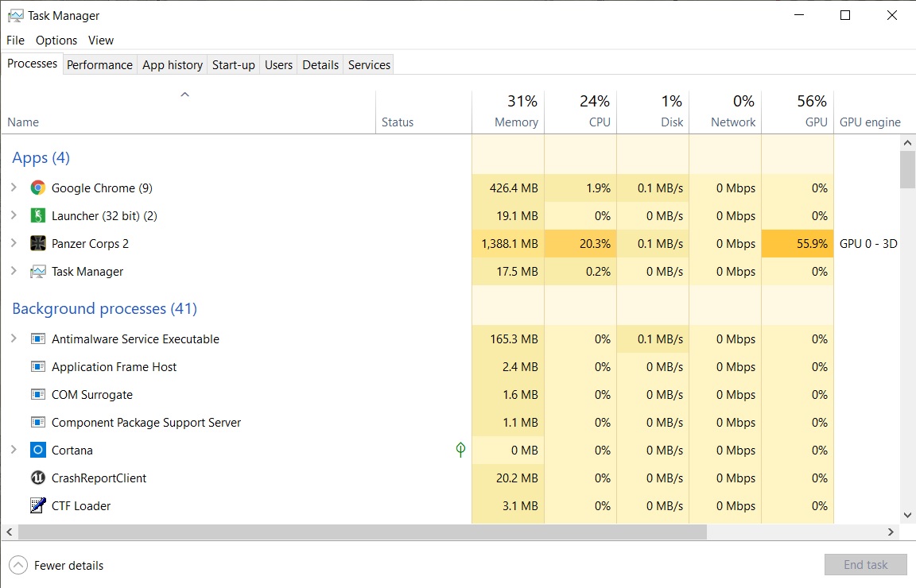This screenshot has width=916, height=588.
Task: Expand Antimalware Service Executable entry
Action: pos(14,338)
